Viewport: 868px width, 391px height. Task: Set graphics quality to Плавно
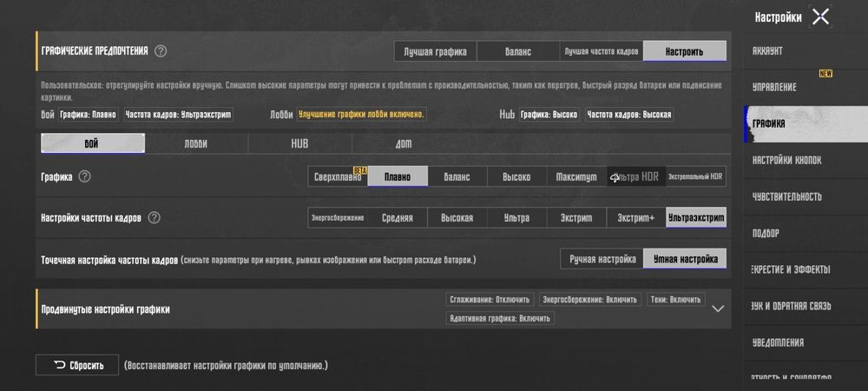coord(398,176)
